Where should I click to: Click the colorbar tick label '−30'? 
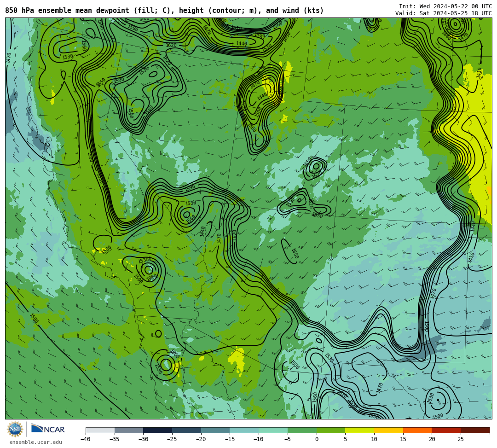[x=143, y=439]
